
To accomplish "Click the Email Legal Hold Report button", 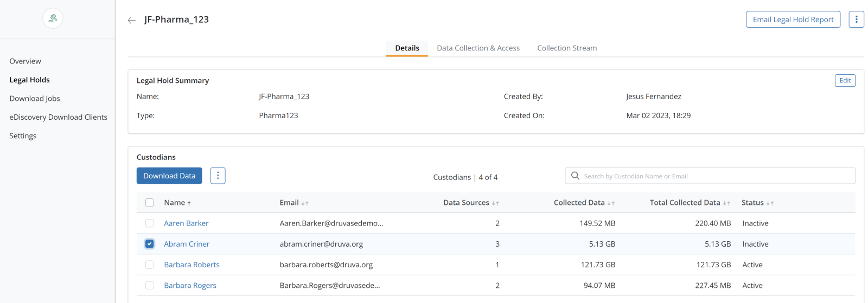I will 793,20.
